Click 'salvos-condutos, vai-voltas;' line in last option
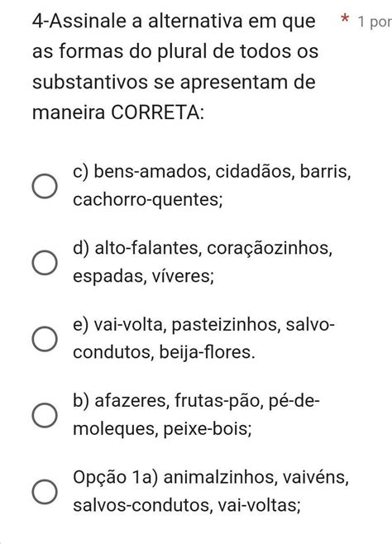Screen dimensions: 392x544 click(187, 505)
